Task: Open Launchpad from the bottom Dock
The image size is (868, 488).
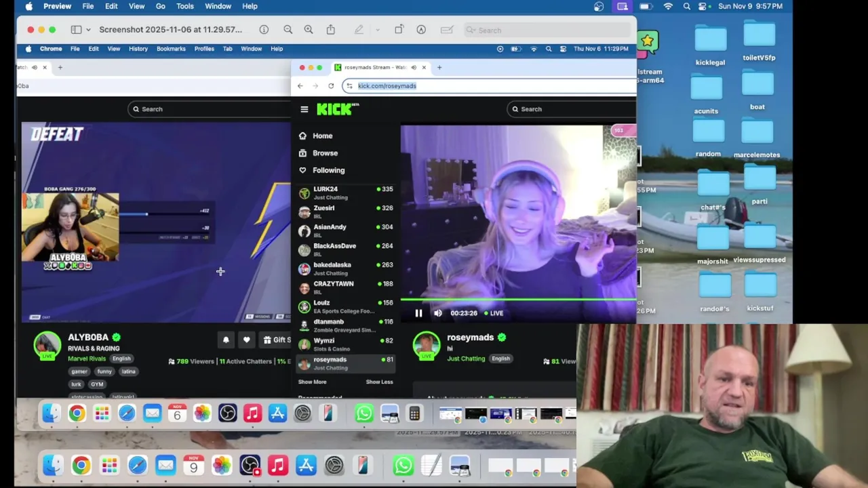Action: point(109,465)
